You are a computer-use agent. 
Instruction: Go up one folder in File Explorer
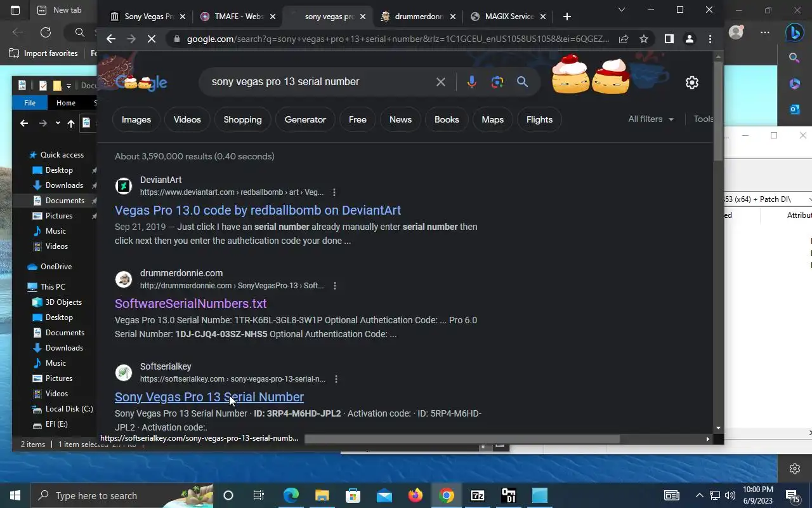(71, 123)
